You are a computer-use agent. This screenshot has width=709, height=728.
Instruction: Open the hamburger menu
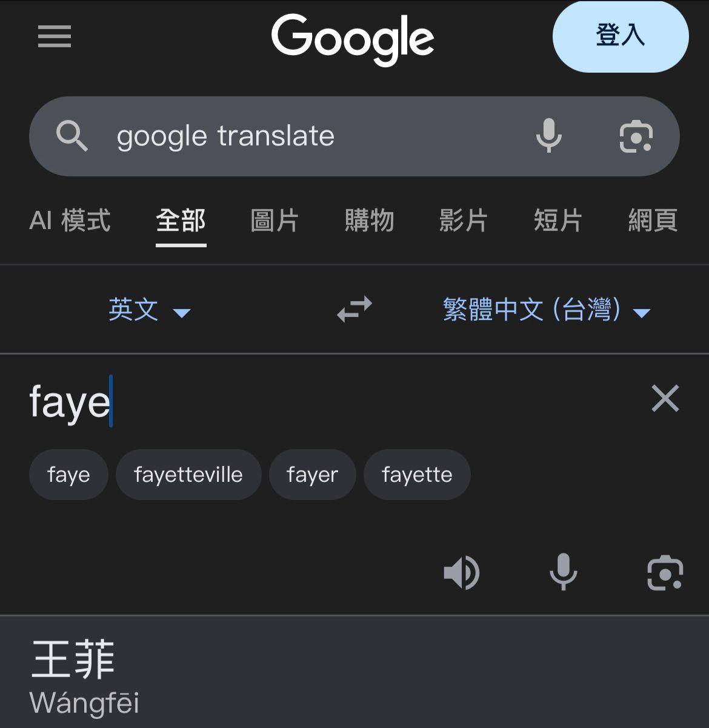point(55,36)
